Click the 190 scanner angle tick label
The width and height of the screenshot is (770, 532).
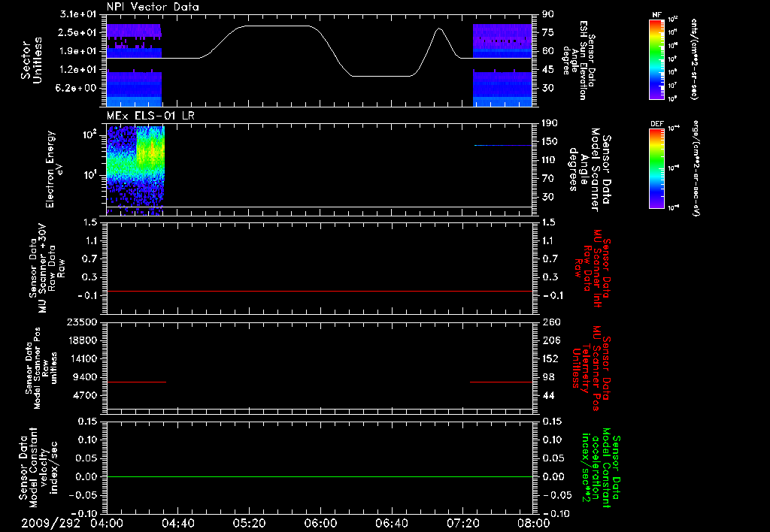(550, 123)
